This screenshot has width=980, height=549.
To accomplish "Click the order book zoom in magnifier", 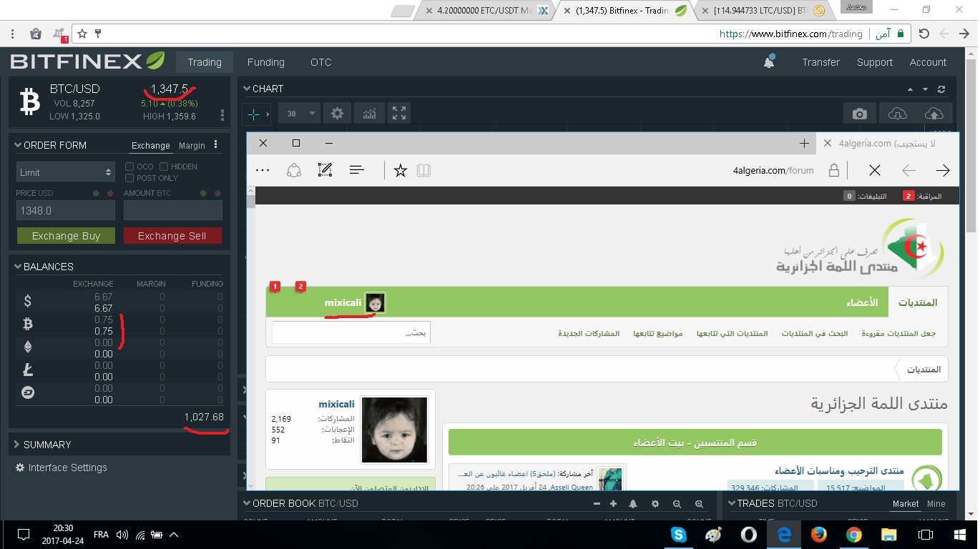I will [699, 504].
